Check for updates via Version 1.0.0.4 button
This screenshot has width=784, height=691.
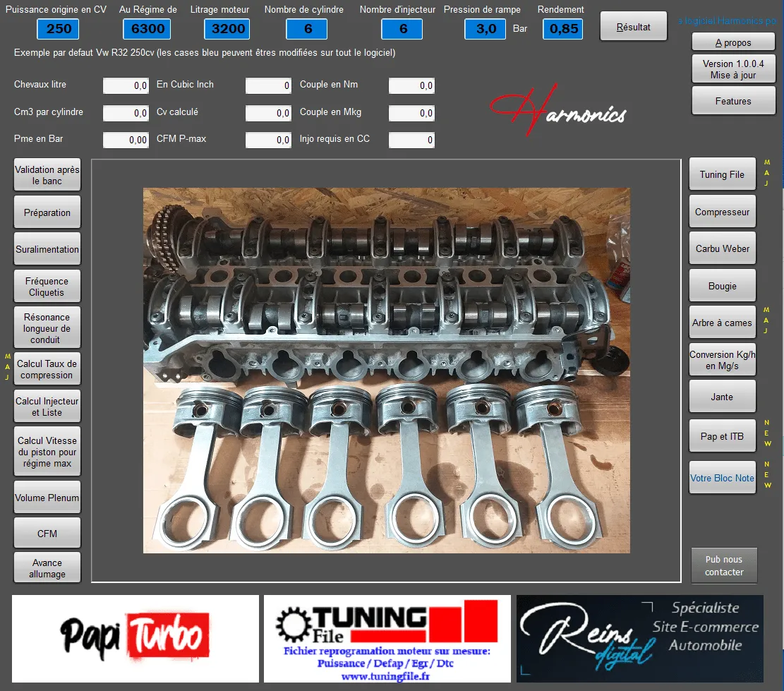[x=732, y=68]
